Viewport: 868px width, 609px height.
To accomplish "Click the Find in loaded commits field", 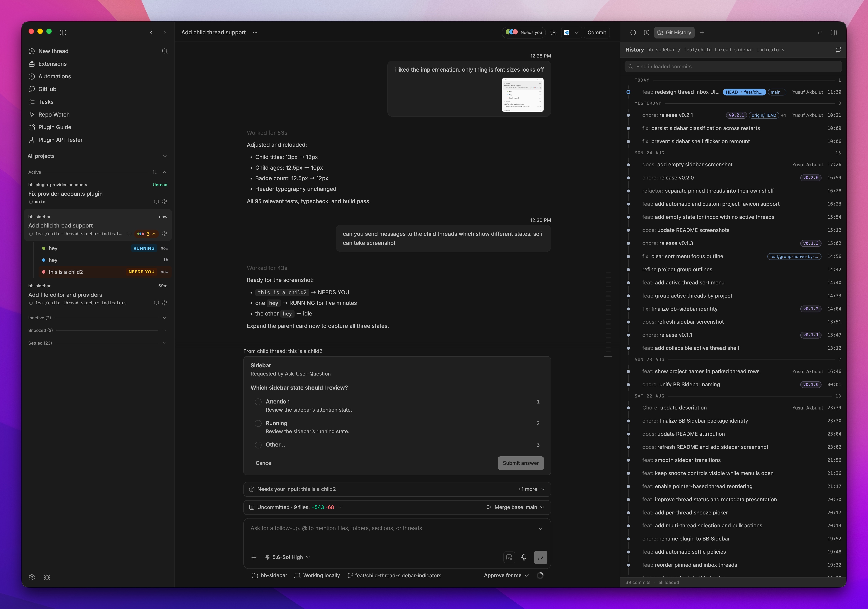I will click(733, 67).
